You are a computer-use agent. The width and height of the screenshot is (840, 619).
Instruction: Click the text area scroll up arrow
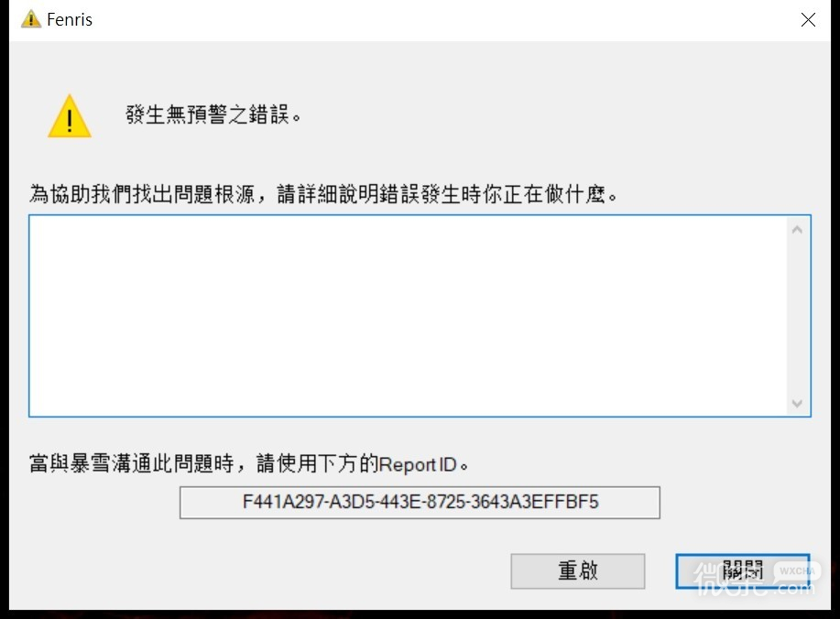click(797, 230)
